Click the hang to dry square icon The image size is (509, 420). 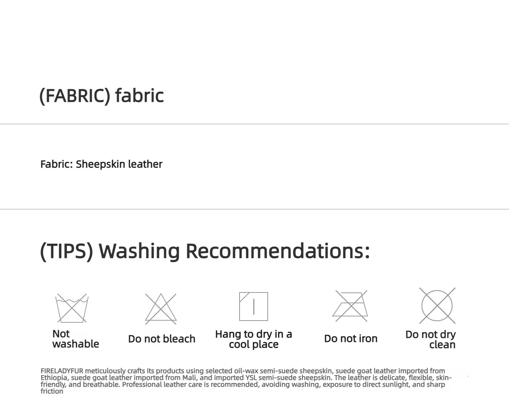[x=253, y=306]
